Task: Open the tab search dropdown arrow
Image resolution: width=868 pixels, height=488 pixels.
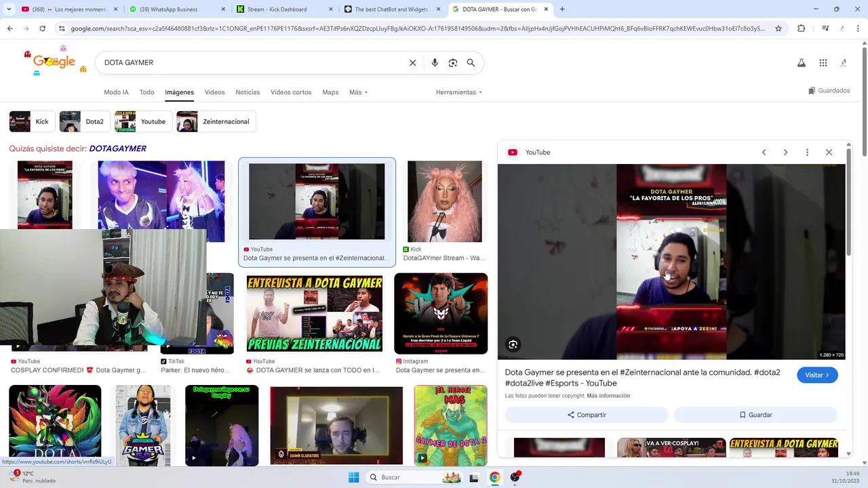Action: coord(9,9)
